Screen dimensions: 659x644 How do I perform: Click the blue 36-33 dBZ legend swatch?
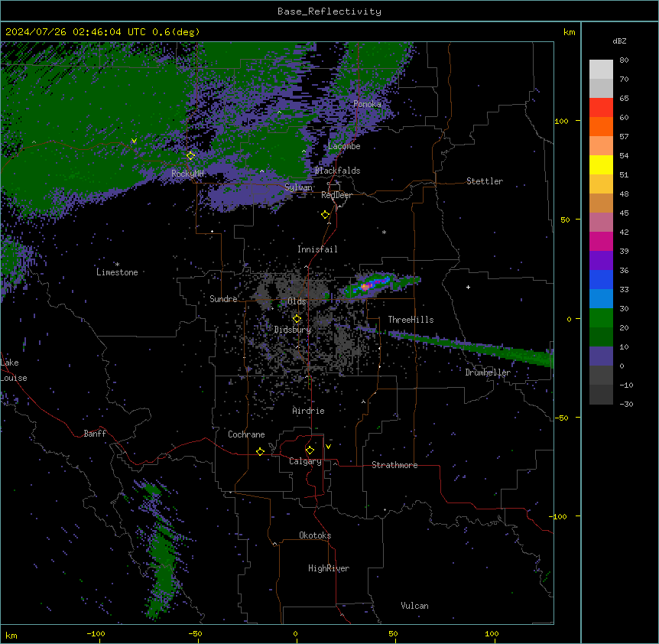tap(601, 279)
